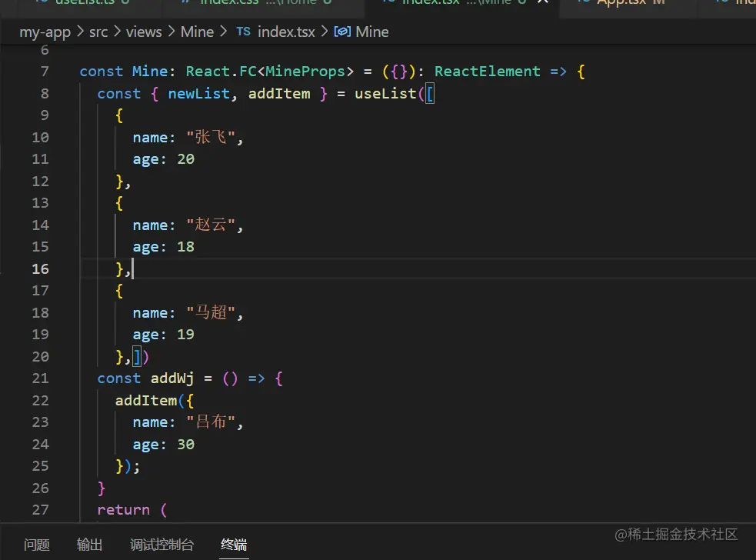
Task: Switch to the 输出 panel tab
Action: coord(90,545)
